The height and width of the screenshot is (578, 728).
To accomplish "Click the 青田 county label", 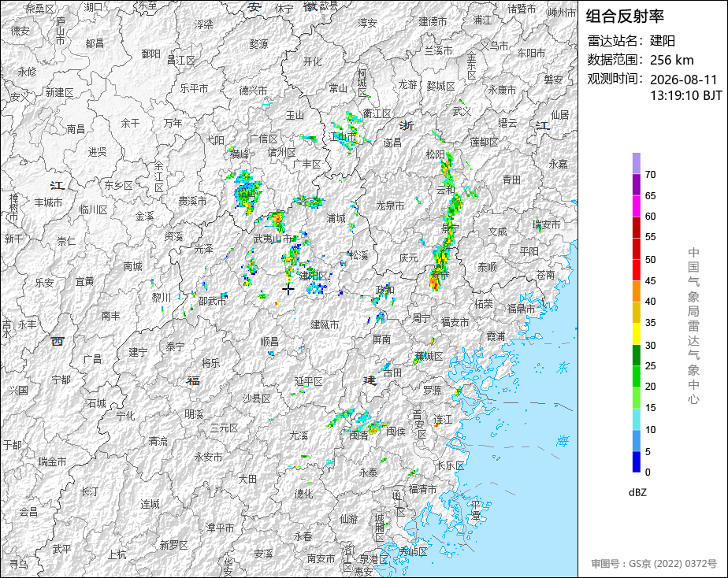I will [511, 180].
